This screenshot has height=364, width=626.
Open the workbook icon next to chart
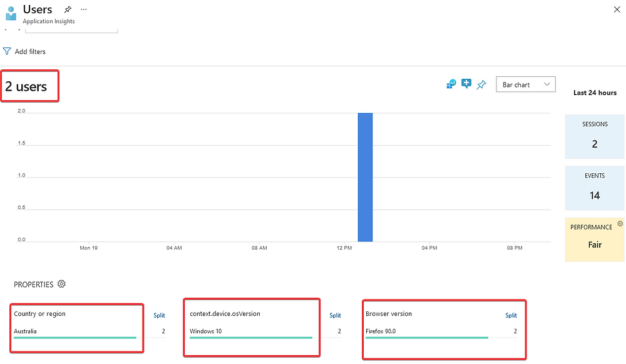(451, 84)
